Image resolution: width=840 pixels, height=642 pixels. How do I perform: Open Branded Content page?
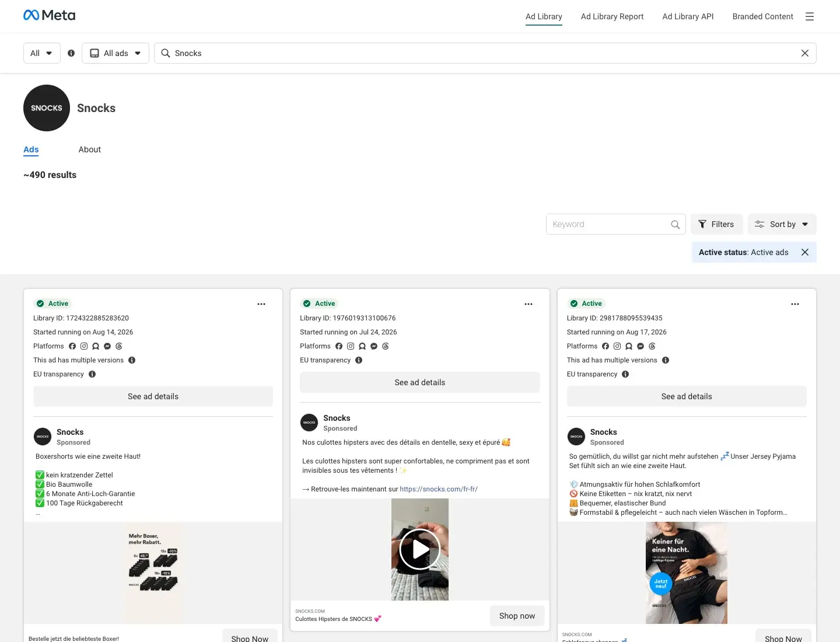coord(763,16)
